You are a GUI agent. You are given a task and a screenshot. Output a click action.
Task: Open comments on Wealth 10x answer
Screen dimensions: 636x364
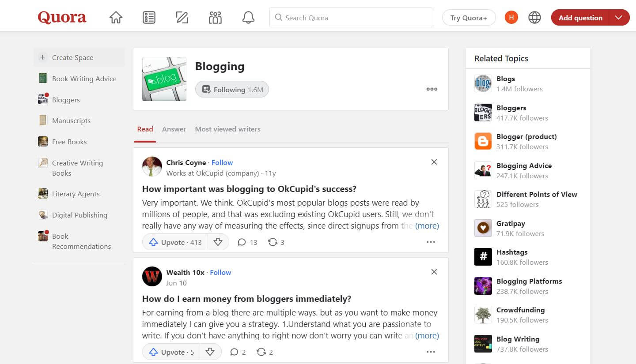[x=238, y=352]
